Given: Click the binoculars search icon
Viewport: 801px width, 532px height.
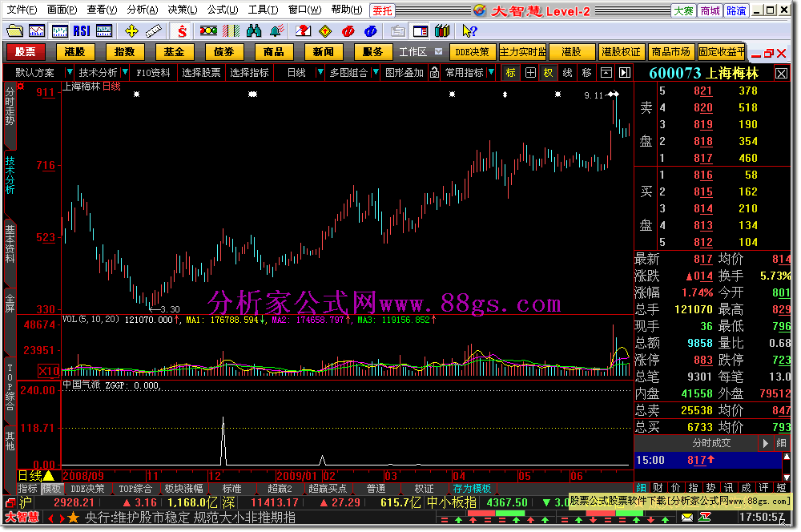Looking at the screenshot, I should (253, 31).
